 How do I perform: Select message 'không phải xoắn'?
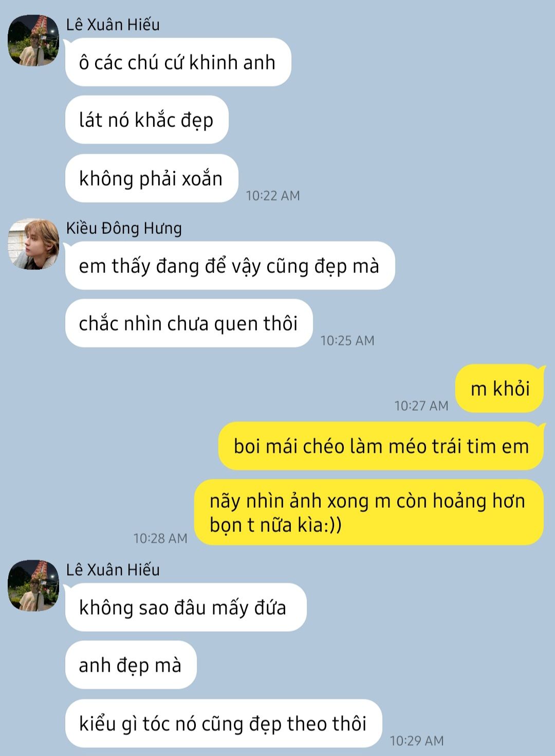point(152,178)
